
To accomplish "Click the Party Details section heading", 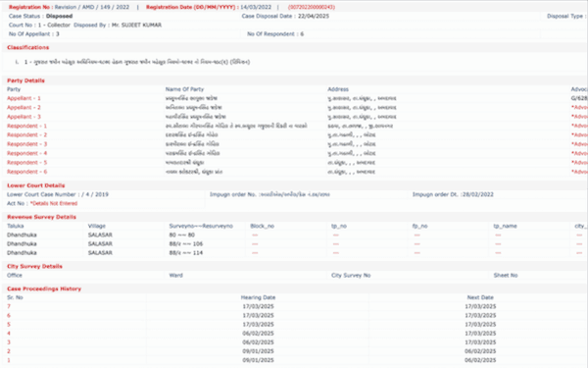I will click(25, 80).
